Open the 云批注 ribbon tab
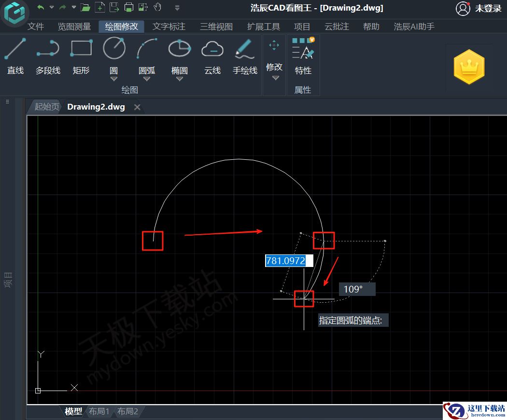The height and width of the screenshot is (420, 507). [337, 27]
